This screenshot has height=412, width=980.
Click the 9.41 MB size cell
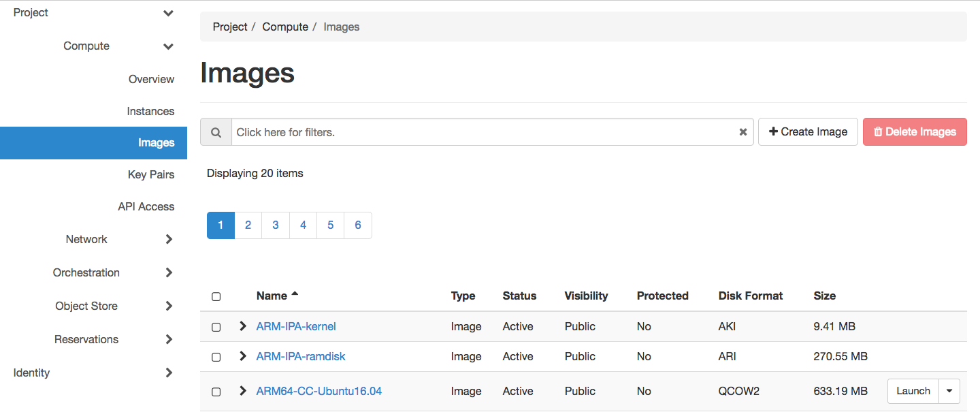tap(834, 326)
